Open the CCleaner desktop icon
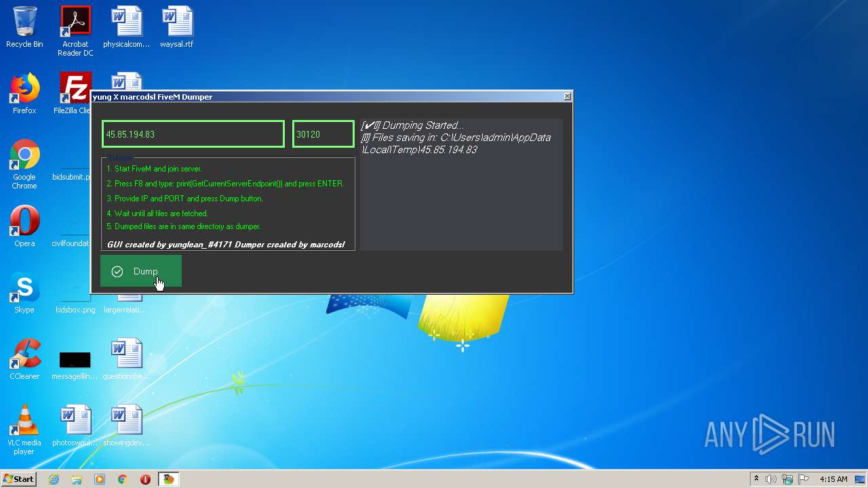 pos(24,359)
